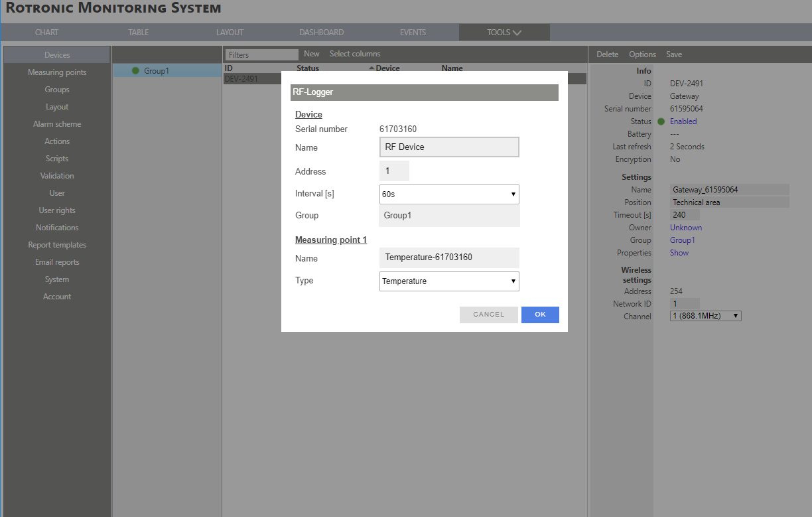Click the gateway serial number 61595064

pyautogui.click(x=687, y=109)
